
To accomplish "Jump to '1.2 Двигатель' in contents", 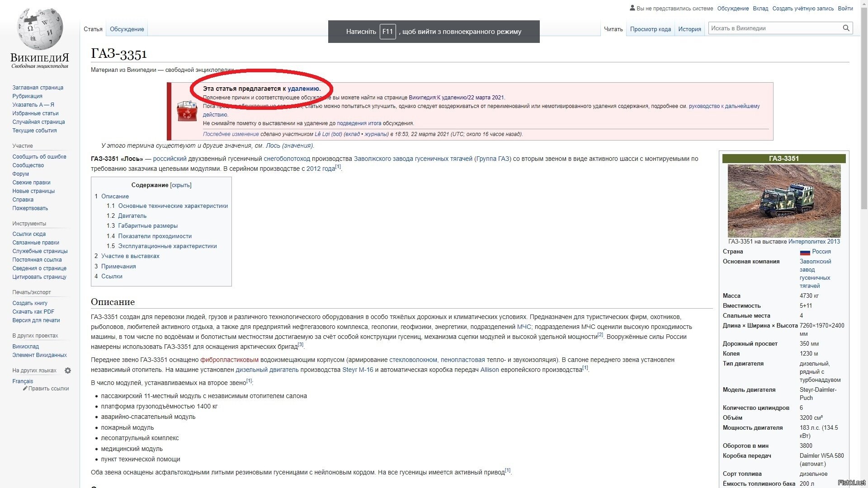I will 127,216.
